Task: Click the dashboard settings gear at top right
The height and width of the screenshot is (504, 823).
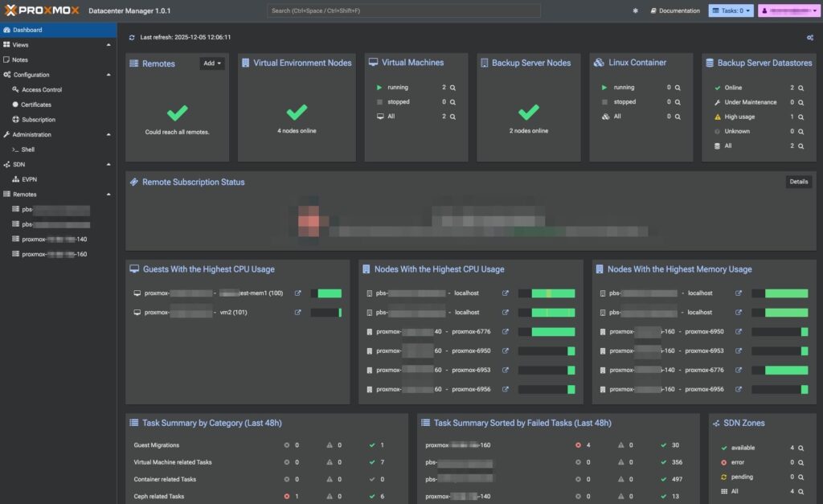Action: point(810,37)
